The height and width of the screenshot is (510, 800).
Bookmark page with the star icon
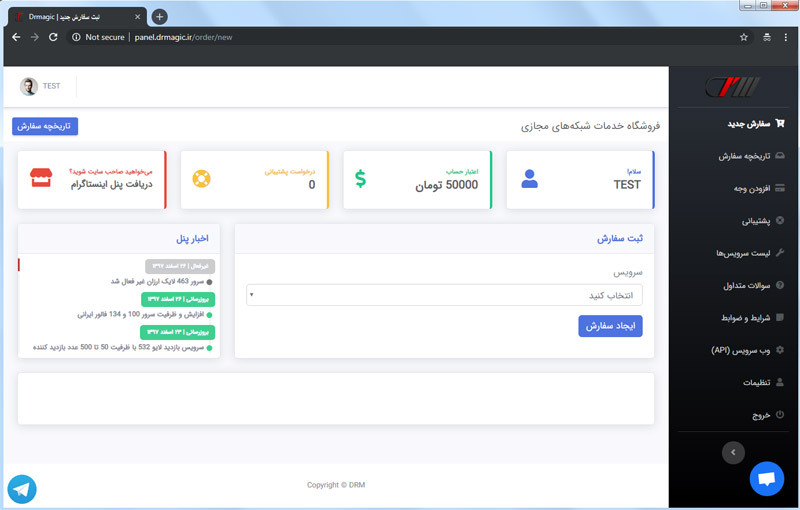point(743,37)
